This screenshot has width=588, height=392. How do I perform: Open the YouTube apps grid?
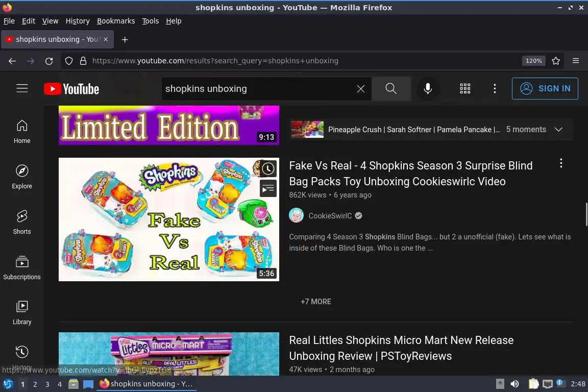(x=465, y=89)
